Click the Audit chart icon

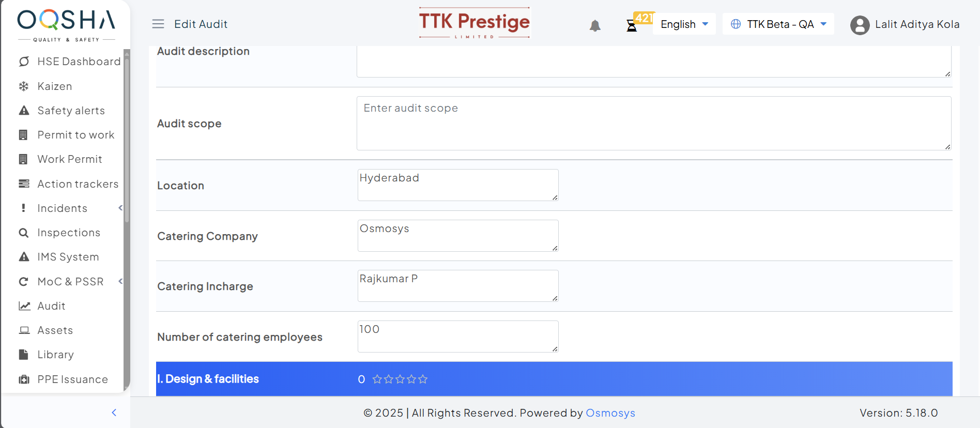tap(24, 306)
